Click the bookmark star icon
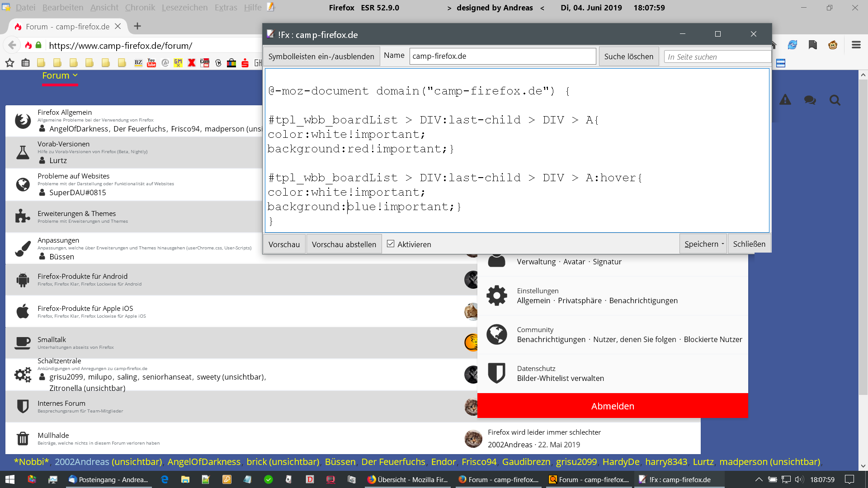The image size is (868, 488). point(9,63)
